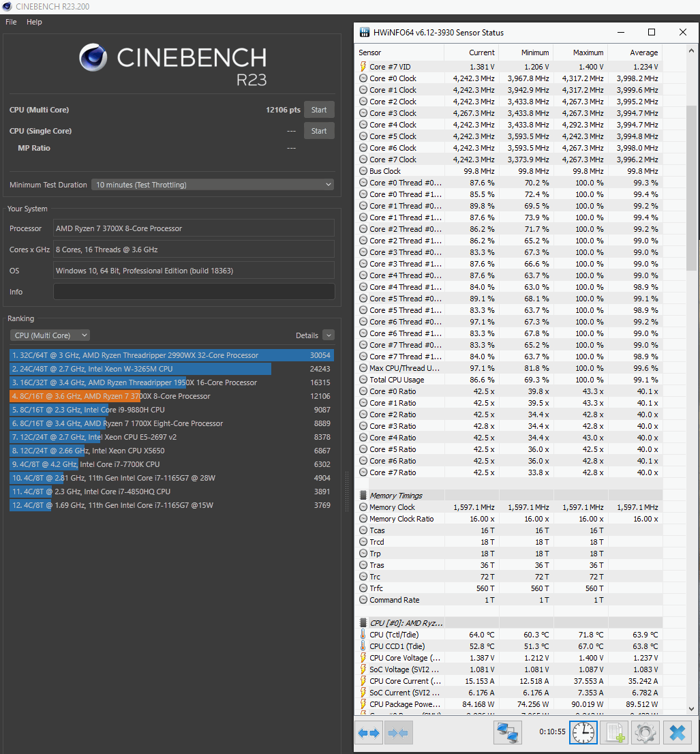Close sensors with the blue X icon
Viewport: 700px width, 754px height.
click(x=678, y=733)
